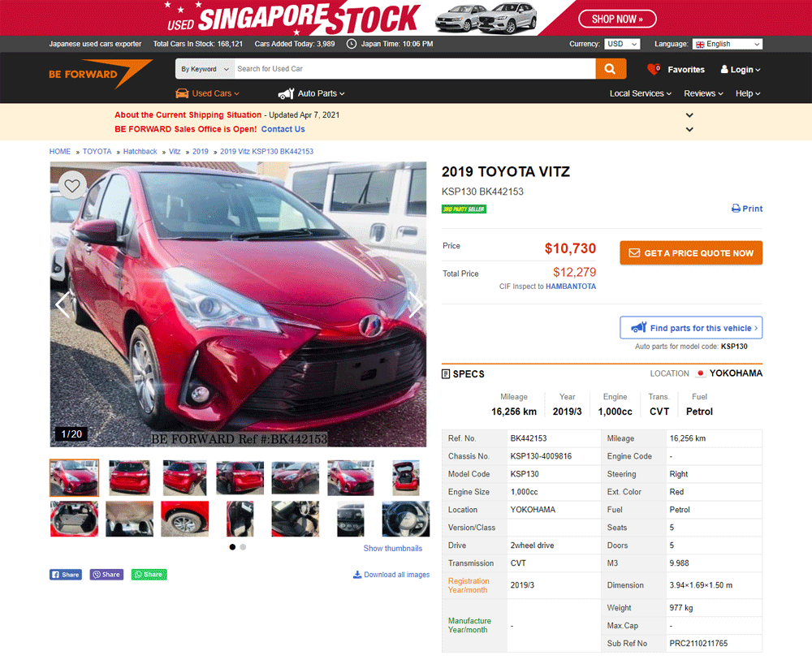812x664 pixels.
Task: Click HAMBANTOTA destination link
Action: tap(571, 287)
